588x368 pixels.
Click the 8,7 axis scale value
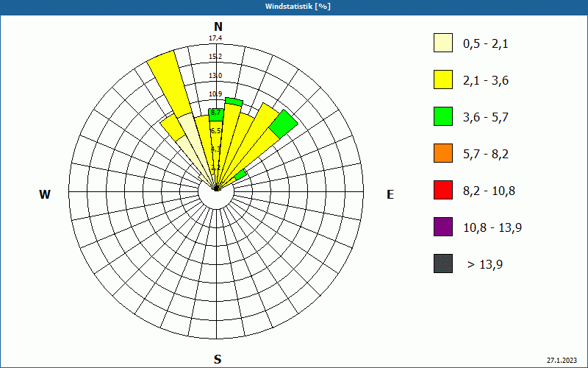point(215,113)
